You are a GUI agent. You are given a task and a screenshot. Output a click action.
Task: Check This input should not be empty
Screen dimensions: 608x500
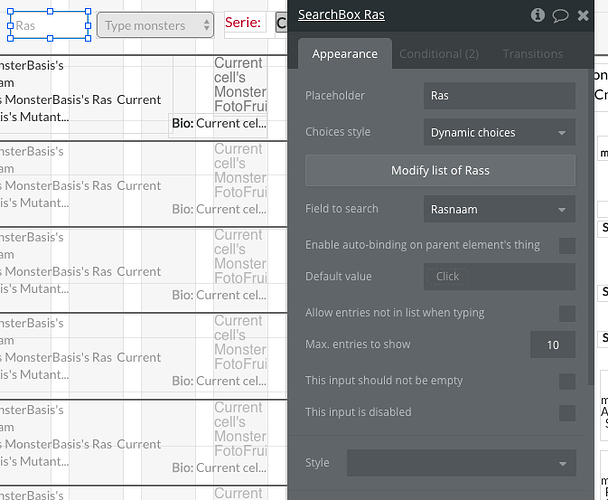pyautogui.click(x=567, y=381)
